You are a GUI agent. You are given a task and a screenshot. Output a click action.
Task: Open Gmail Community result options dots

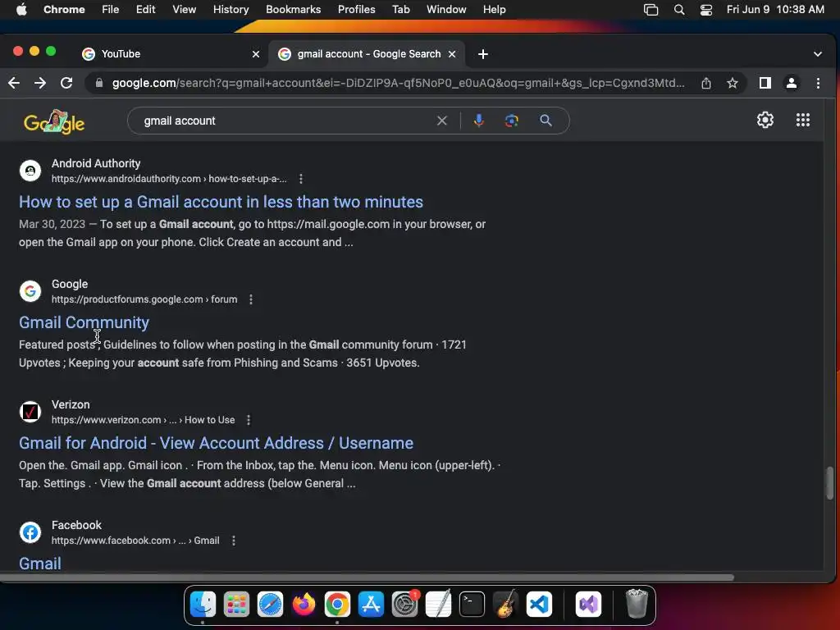[251, 299]
